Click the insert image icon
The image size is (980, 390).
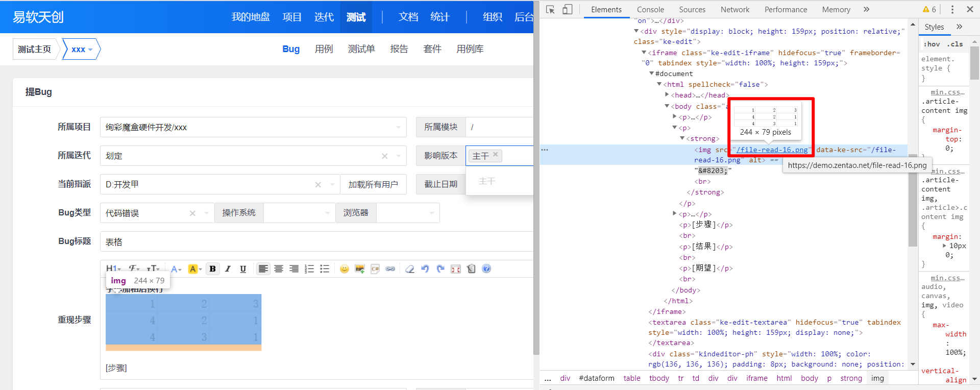click(360, 269)
